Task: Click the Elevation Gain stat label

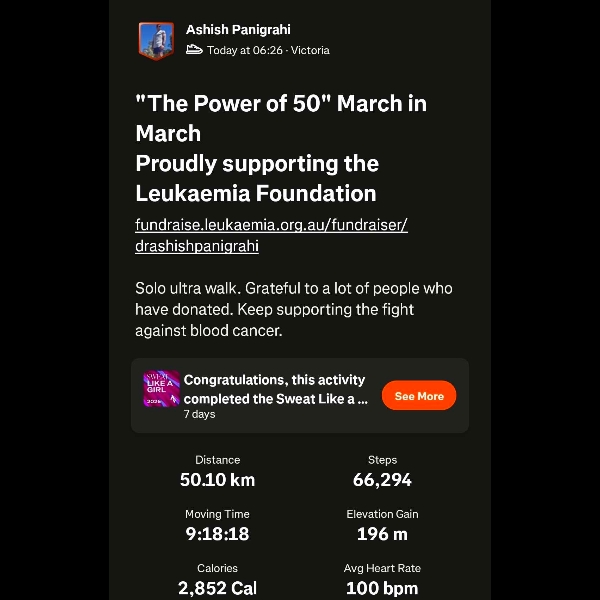Action: (x=382, y=514)
